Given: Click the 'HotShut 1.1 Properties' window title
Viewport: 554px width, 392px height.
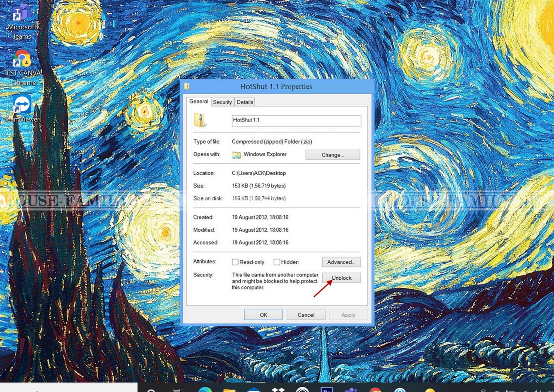Looking at the screenshot, I should [x=276, y=86].
